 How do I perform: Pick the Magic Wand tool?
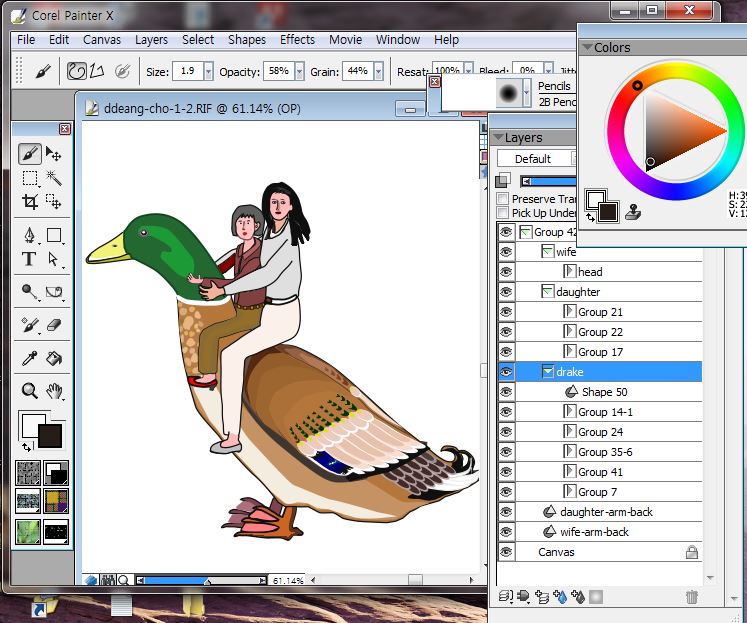click(x=54, y=178)
